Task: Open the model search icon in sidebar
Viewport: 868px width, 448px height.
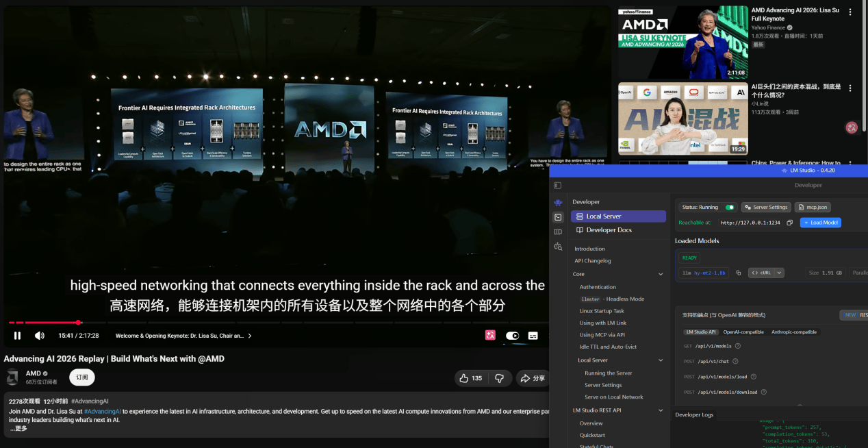Action: point(558,247)
